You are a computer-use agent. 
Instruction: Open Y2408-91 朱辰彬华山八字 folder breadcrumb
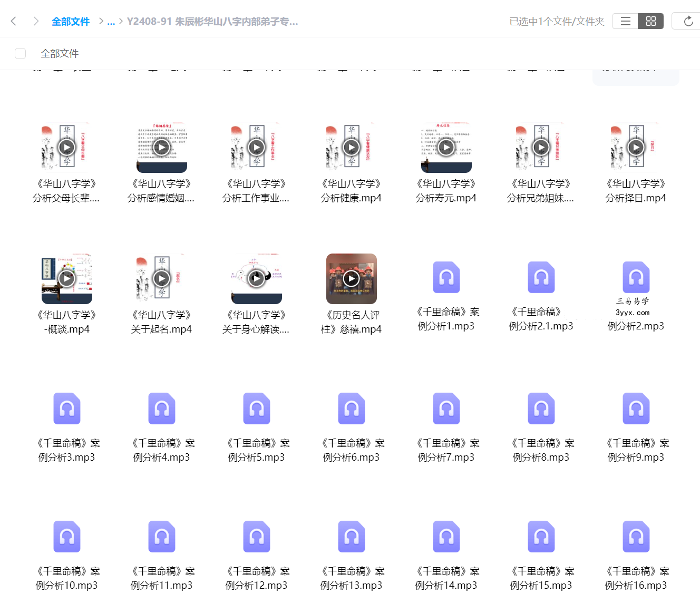coord(212,22)
